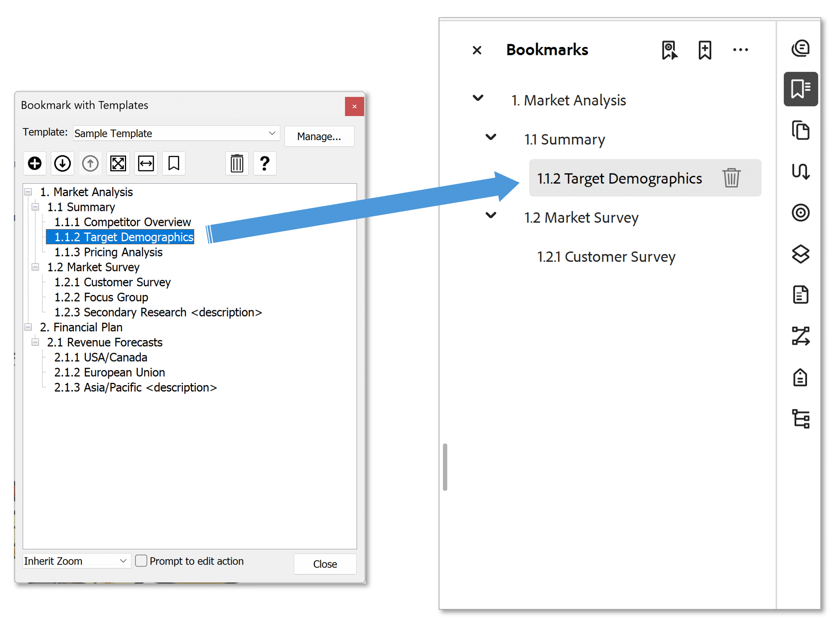The width and height of the screenshot is (840, 629).
Task: Open the more options ellipsis in Bookmarks panel
Action: 740,49
